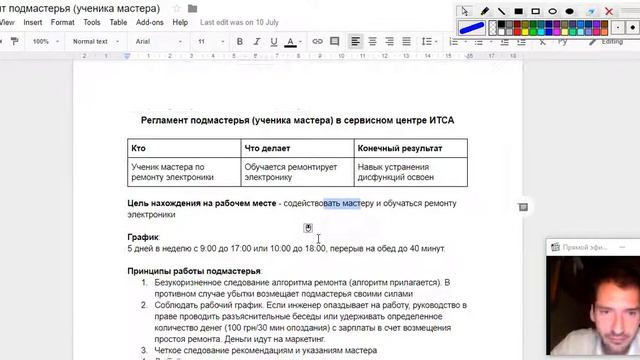Pick the transparent checkered color swatch
The image size is (640, 360).
pyautogui.click(x=493, y=28)
